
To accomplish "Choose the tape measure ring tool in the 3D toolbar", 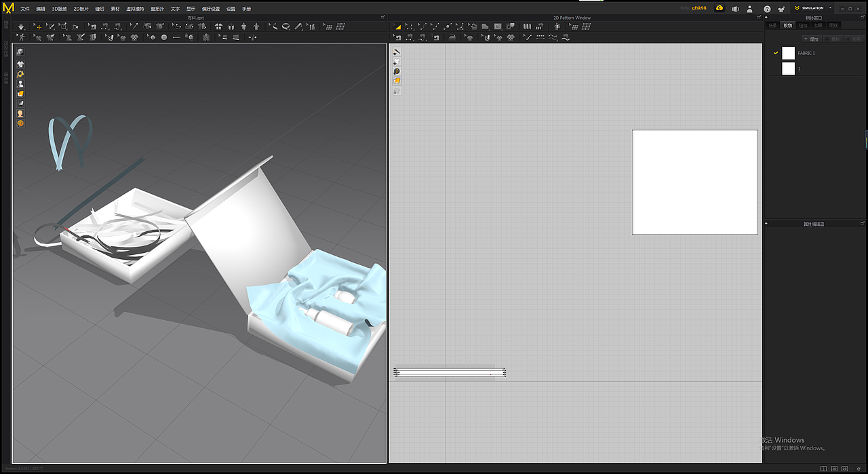I will click(286, 26).
